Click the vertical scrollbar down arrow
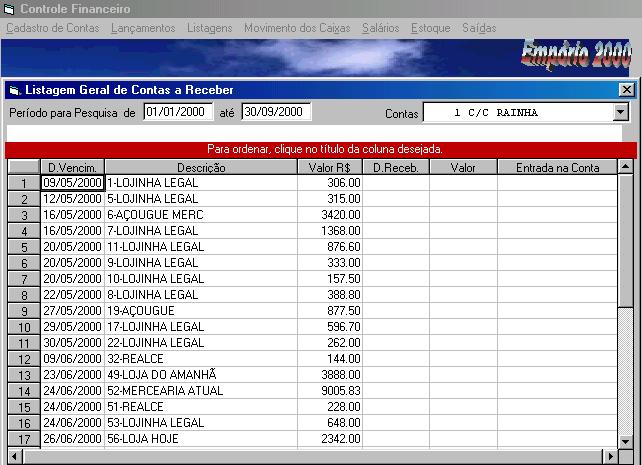 tap(625, 439)
